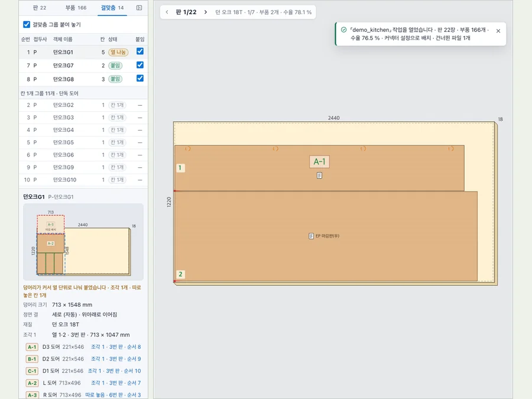
Task: Open the 던오크G1 preview thumbnail
Action: pos(83,242)
